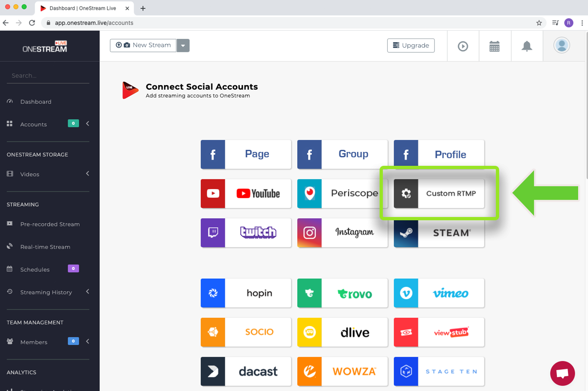588x391 pixels.
Task: Connect a Twitch account
Action: coord(246,233)
